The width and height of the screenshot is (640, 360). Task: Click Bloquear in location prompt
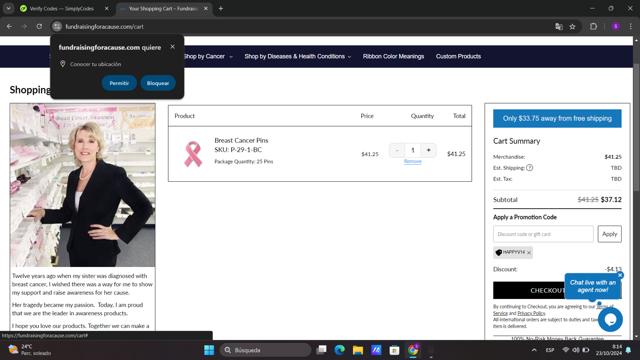click(158, 83)
